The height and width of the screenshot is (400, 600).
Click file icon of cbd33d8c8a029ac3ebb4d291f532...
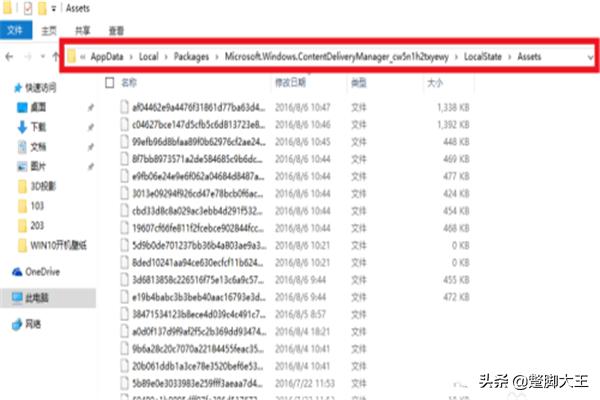click(x=124, y=211)
